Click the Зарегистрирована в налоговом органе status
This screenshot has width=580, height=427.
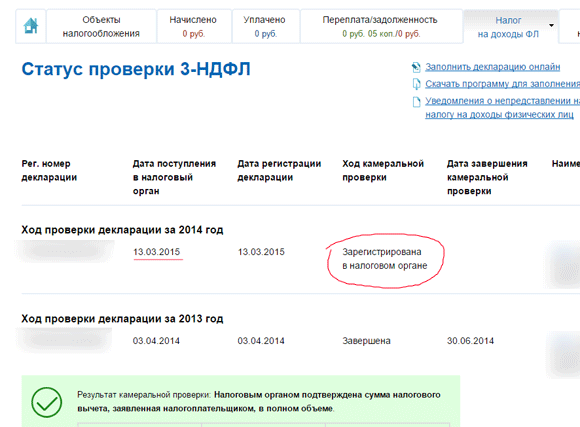(384, 259)
